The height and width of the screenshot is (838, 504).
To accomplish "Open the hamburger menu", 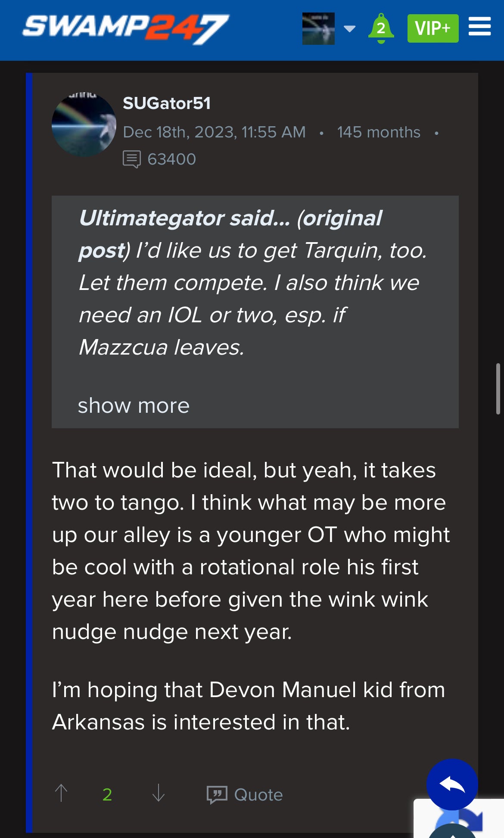I will click(479, 27).
